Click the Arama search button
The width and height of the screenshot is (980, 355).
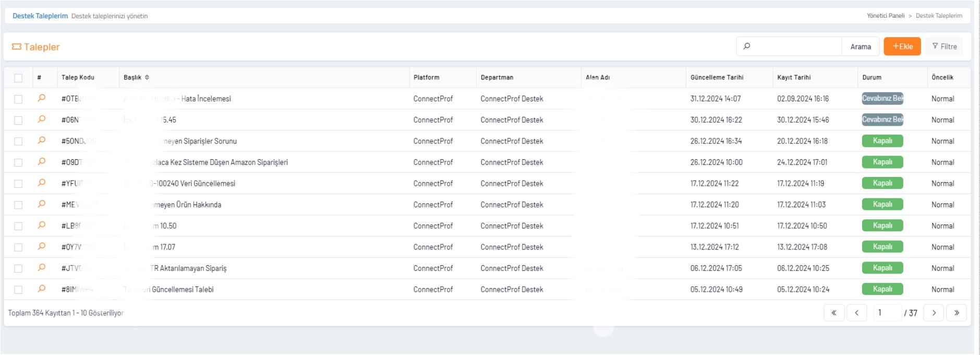click(861, 46)
